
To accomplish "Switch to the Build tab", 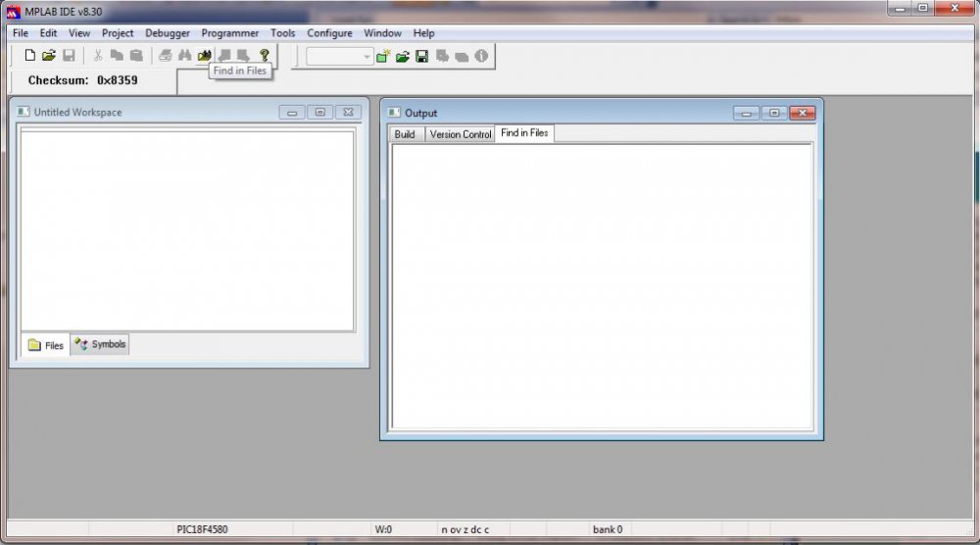I will coord(405,134).
